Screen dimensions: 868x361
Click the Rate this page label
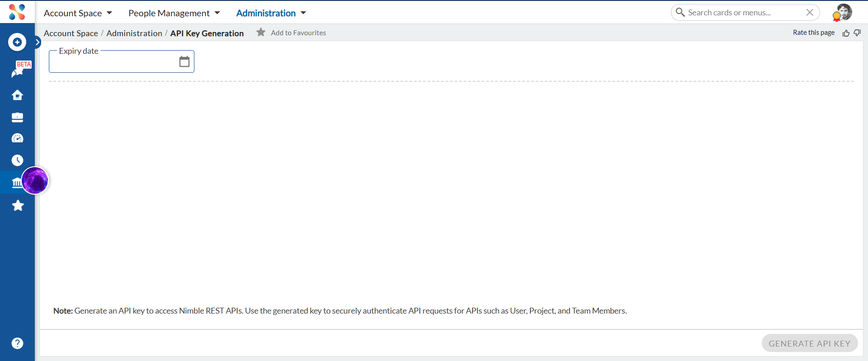pyautogui.click(x=814, y=33)
